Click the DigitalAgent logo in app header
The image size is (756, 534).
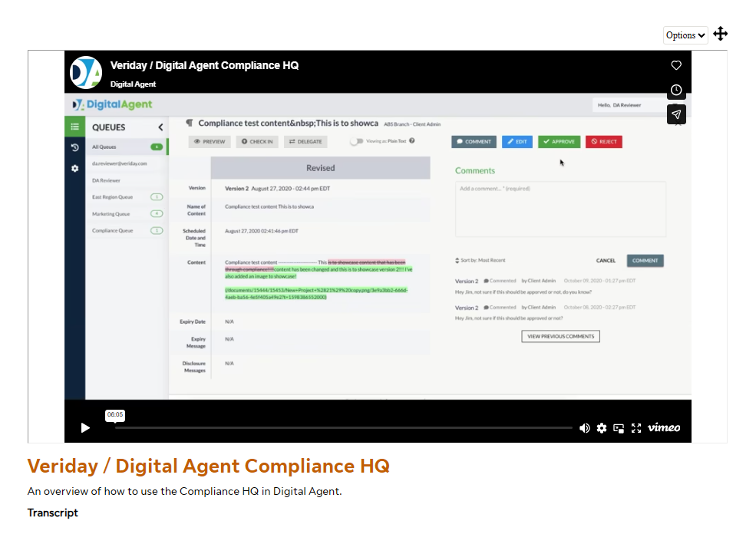point(112,104)
